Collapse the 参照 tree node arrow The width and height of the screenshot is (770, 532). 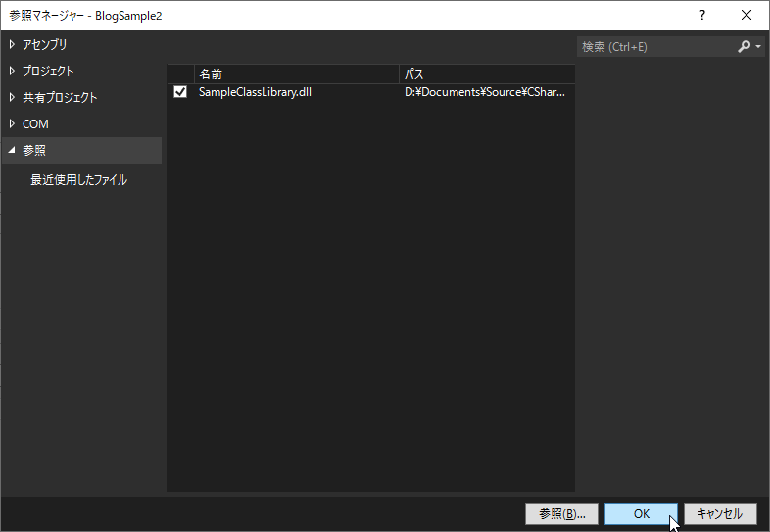pyautogui.click(x=12, y=151)
